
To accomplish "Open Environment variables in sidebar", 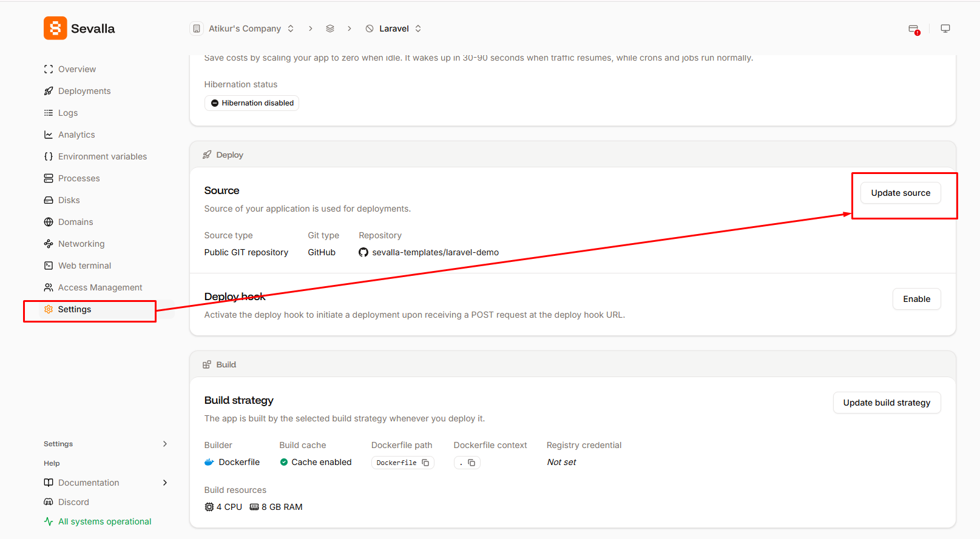I will tap(103, 156).
